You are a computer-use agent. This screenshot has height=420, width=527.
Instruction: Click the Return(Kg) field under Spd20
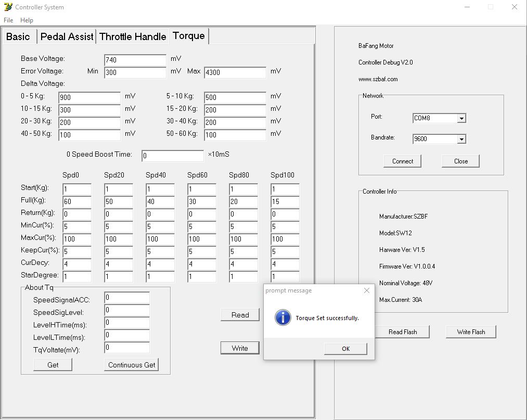[x=119, y=214]
